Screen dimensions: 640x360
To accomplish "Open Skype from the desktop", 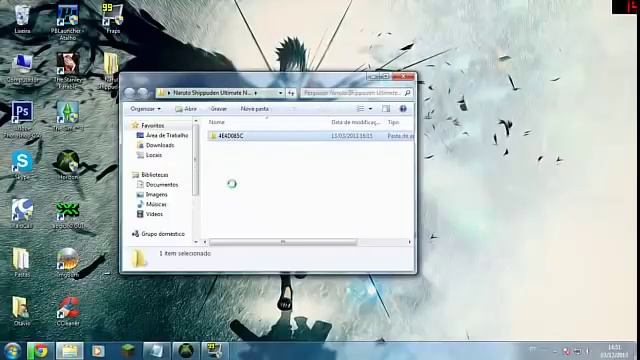I will click(x=22, y=165).
